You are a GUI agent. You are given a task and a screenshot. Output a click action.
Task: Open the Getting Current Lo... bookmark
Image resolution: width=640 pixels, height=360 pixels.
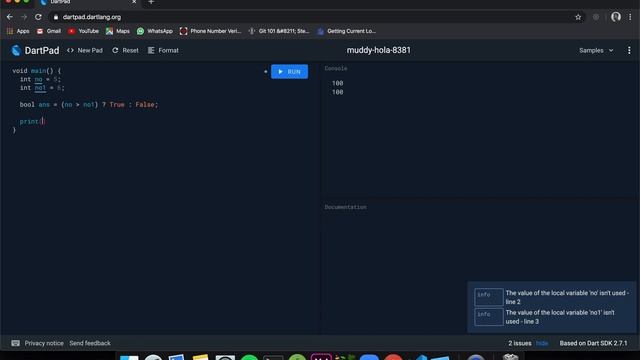(x=346, y=31)
